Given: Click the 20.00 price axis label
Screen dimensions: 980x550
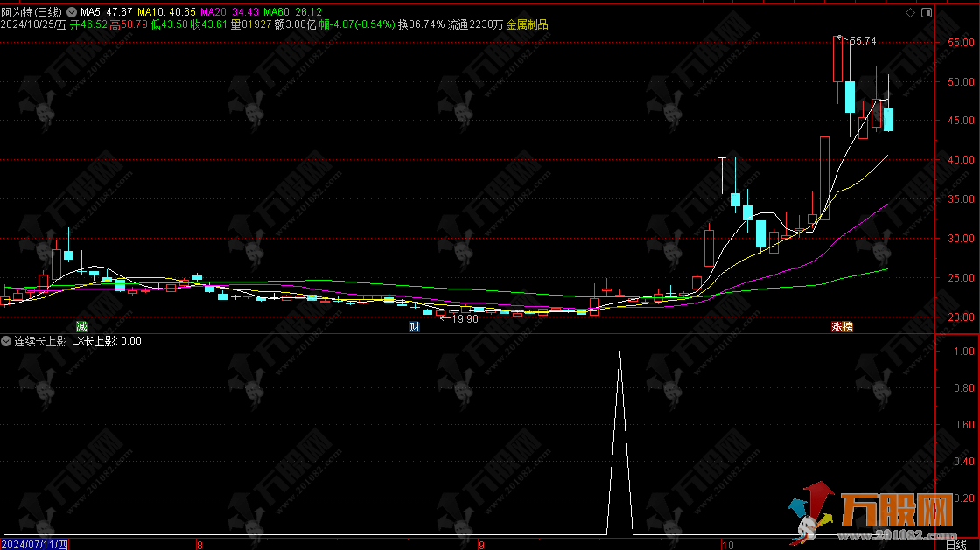Looking at the screenshot, I should pos(961,317).
